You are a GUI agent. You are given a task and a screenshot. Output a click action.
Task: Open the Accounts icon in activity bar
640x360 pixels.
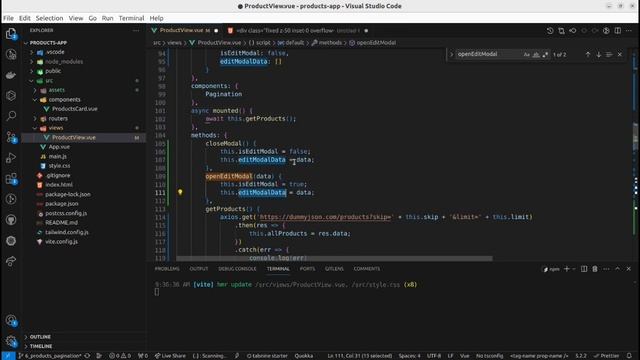pyautogui.click(x=11, y=320)
